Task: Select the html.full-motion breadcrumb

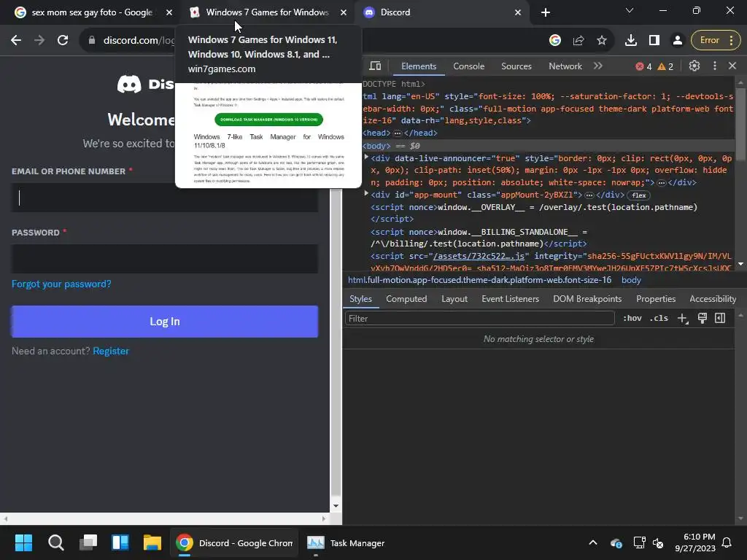Action: 480,280
